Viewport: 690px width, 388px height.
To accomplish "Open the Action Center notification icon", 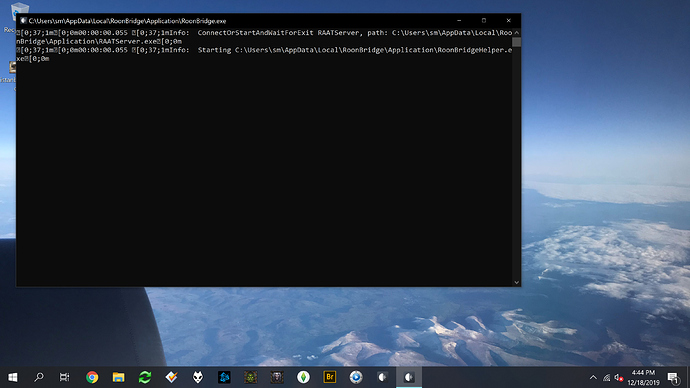I will point(673,377).
